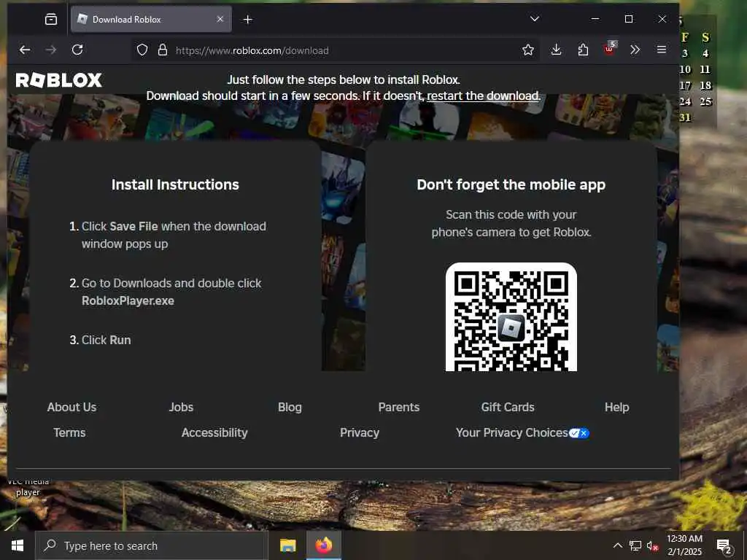
Task: Open the network status tray icon
Action: click(x=635, y=545)
